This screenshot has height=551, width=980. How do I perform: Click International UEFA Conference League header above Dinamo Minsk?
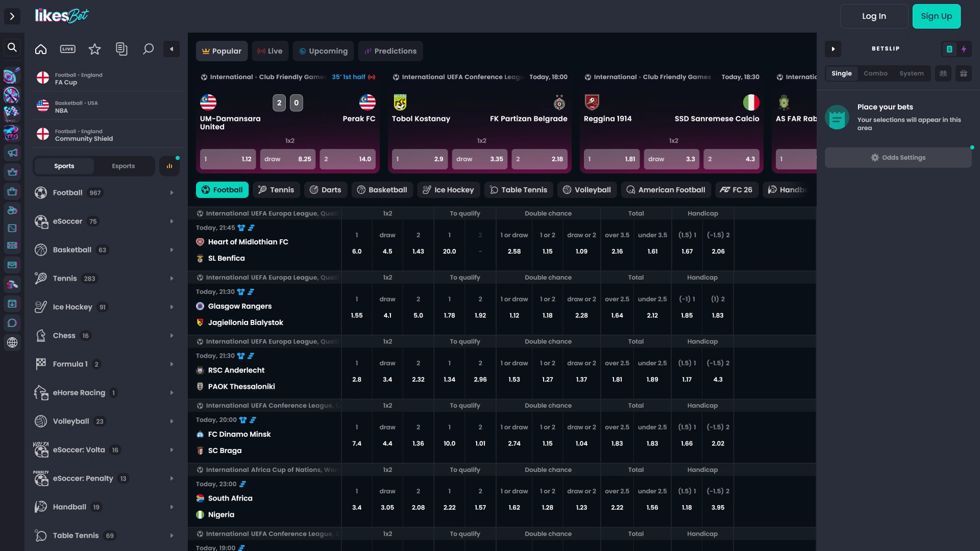pyautogui.click(x=269, y=406)
